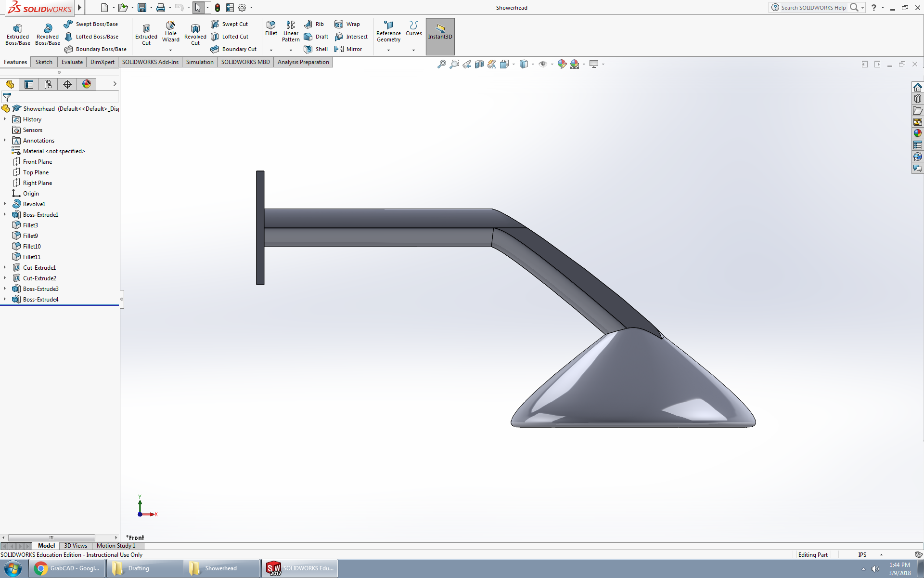Click the Zoom to Fit icon

[x=441, y=64]
